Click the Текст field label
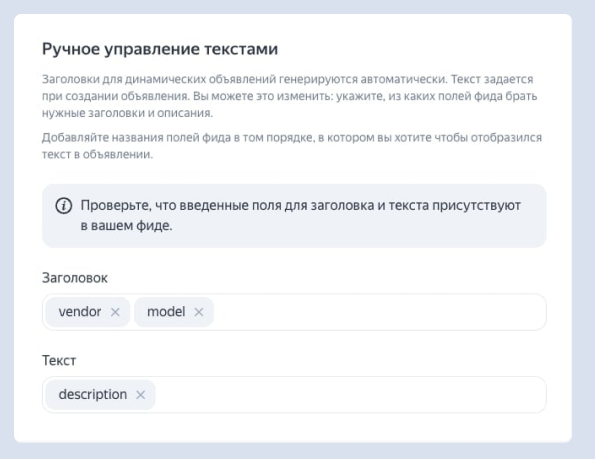This screenshot has width=595, height=459. click(x=59, y=360)
